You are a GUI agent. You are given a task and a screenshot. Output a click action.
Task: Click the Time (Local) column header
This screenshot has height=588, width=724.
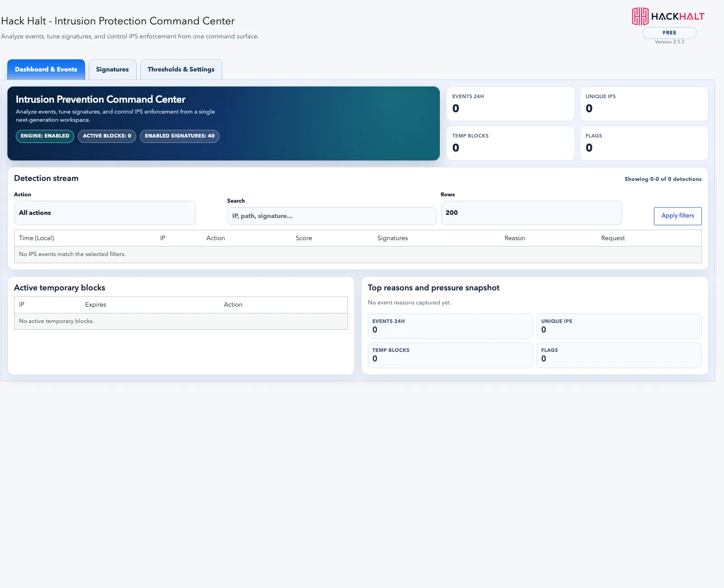pos(37,238)
